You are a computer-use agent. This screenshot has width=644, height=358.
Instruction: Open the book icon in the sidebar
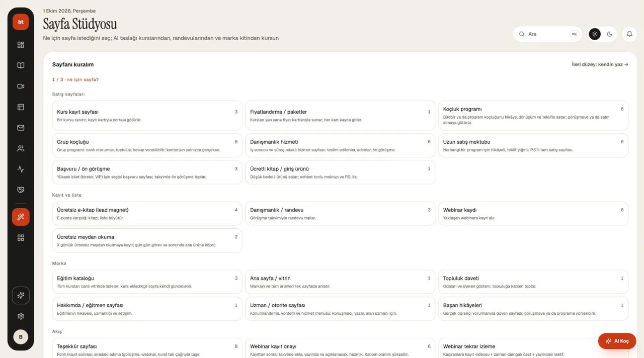point(21,65)
